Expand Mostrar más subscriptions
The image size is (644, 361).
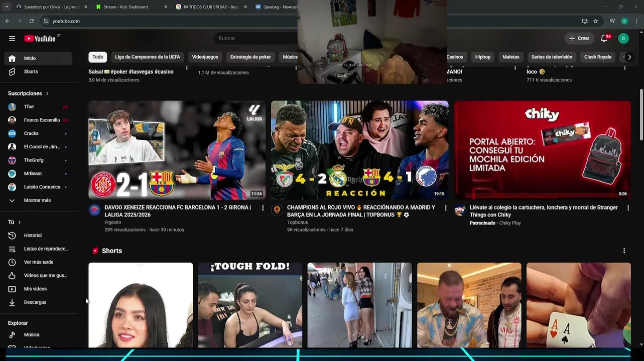pyautogui.click(x=38, y=200)
